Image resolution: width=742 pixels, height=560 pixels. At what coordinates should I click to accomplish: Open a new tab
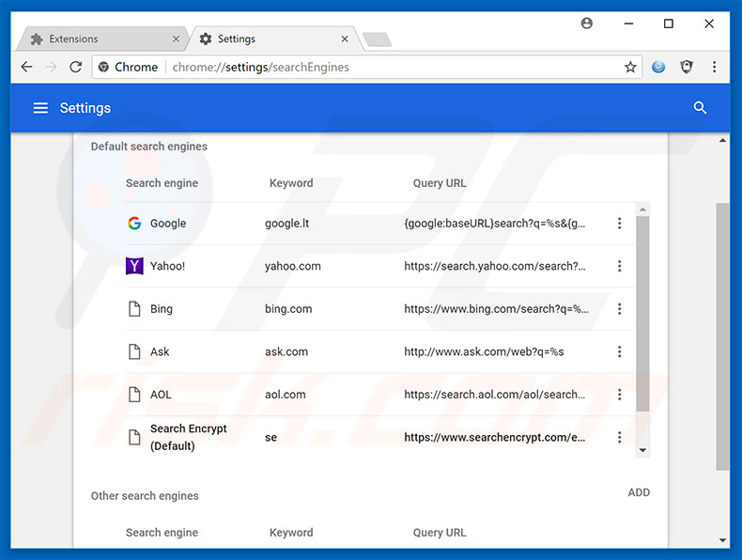[x=378, y=39]
